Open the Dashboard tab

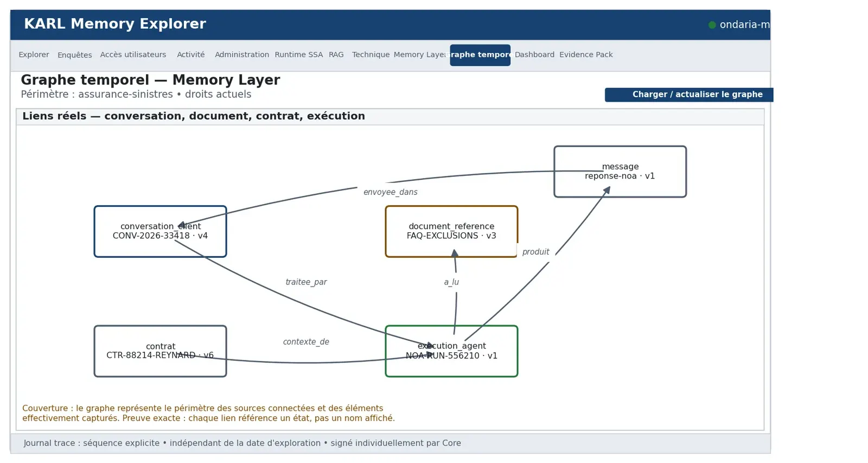click(x=534, y=55)
